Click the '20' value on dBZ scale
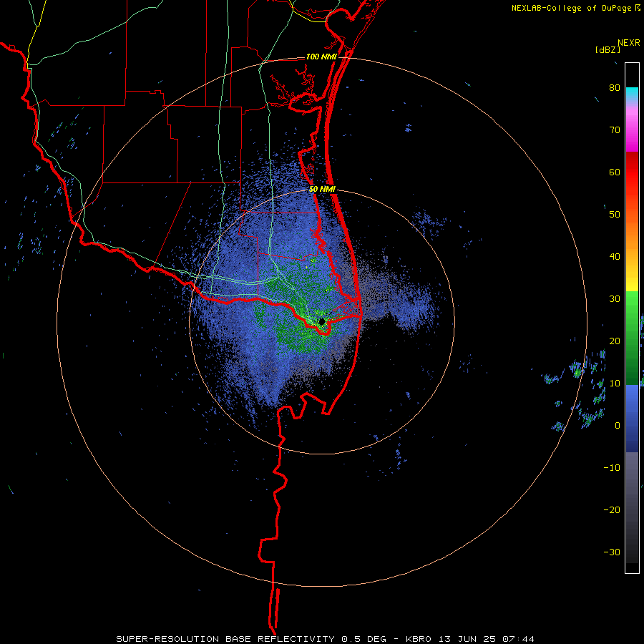This screenshot has height=644, width=644. (615, 341)
